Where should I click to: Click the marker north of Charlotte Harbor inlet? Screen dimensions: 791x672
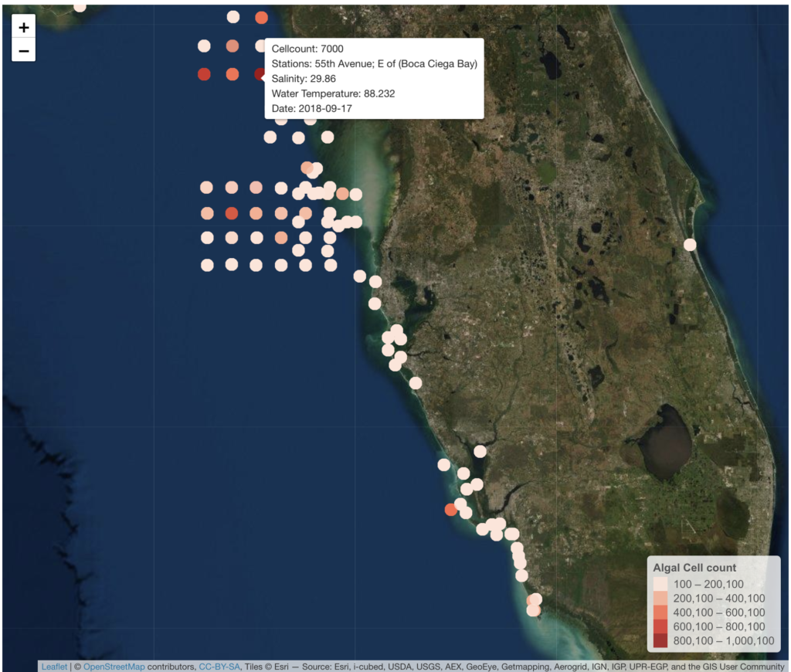pos(480,452)
